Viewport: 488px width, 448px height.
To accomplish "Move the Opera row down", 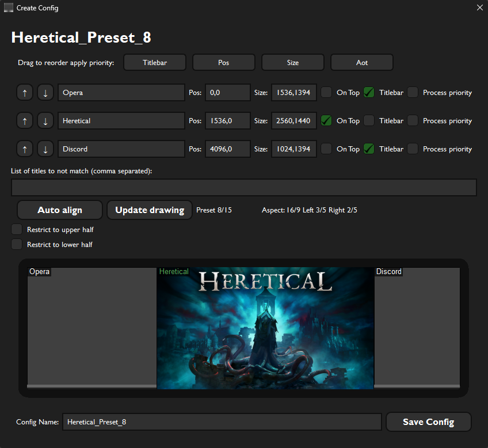I will coord(45,93).
